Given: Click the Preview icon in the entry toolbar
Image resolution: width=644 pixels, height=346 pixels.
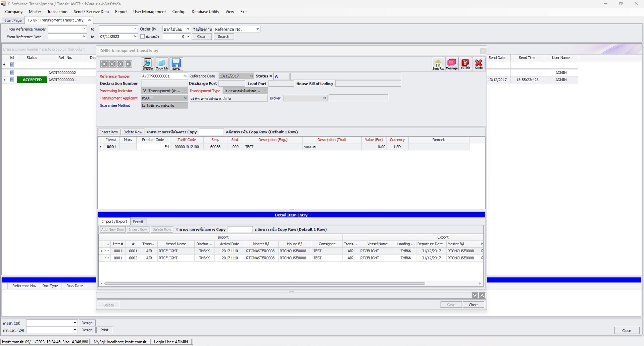Looking at the screenshot, I should point(147,64).
